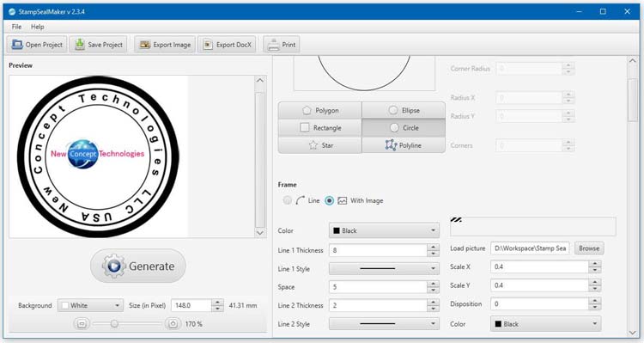Screen dimensions: 644x343
Task: Click the Load picture path field
Action: coord(530,248)
